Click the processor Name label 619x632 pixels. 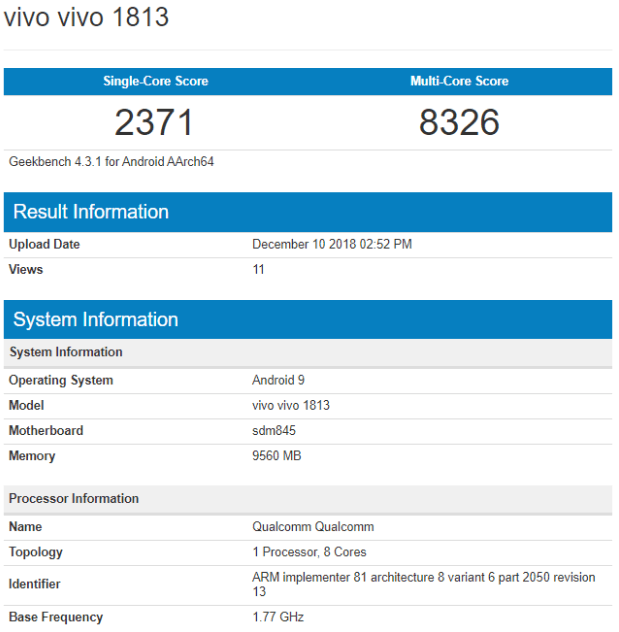25,527
